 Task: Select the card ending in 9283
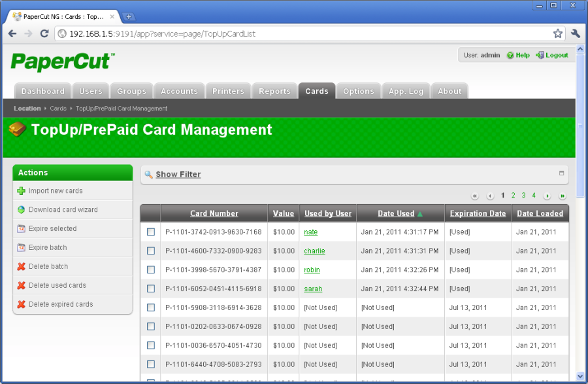click(x=151, y=251)
